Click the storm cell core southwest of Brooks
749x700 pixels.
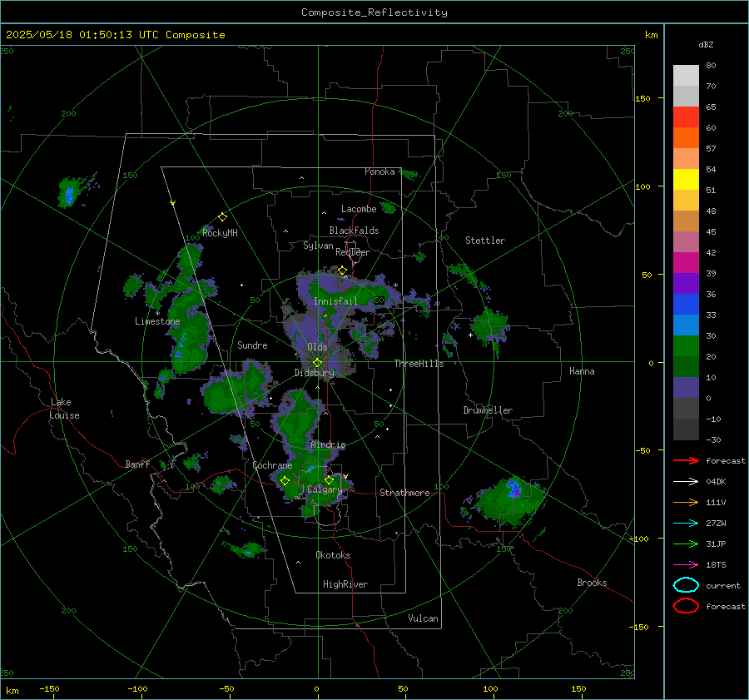(513, 489)
